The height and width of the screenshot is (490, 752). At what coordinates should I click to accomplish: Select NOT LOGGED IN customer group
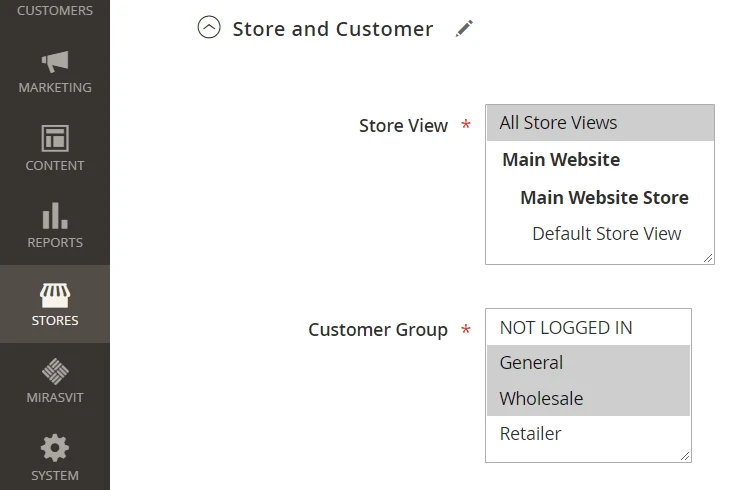(x=566, y=328)
